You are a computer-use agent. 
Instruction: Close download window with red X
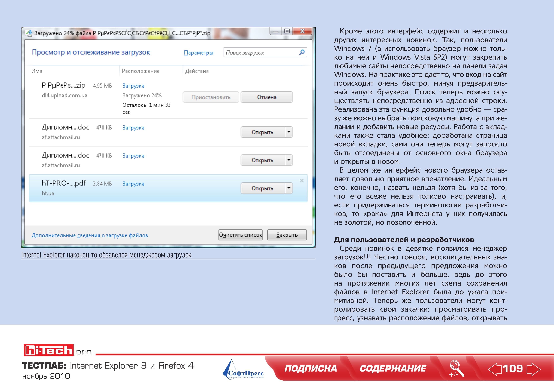click(x=302, y=31)
